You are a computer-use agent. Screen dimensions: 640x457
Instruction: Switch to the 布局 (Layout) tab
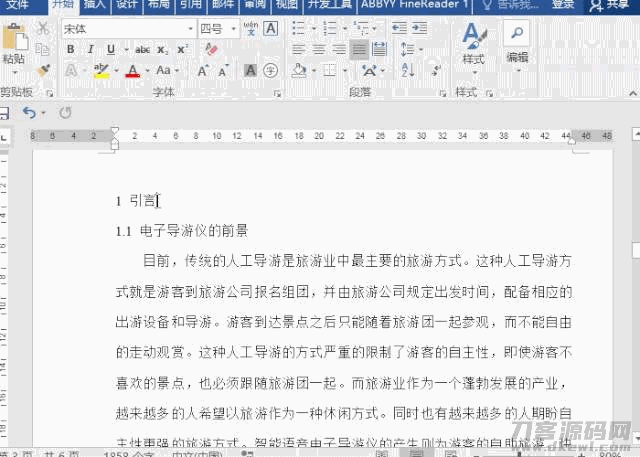click(x=159, y=5)
